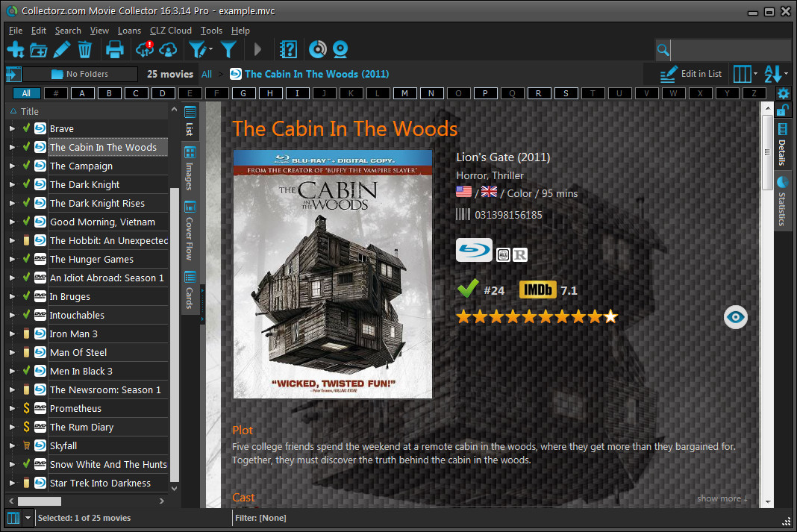
Task: Click the cloud account icon with person
Action: coord(168,49)
